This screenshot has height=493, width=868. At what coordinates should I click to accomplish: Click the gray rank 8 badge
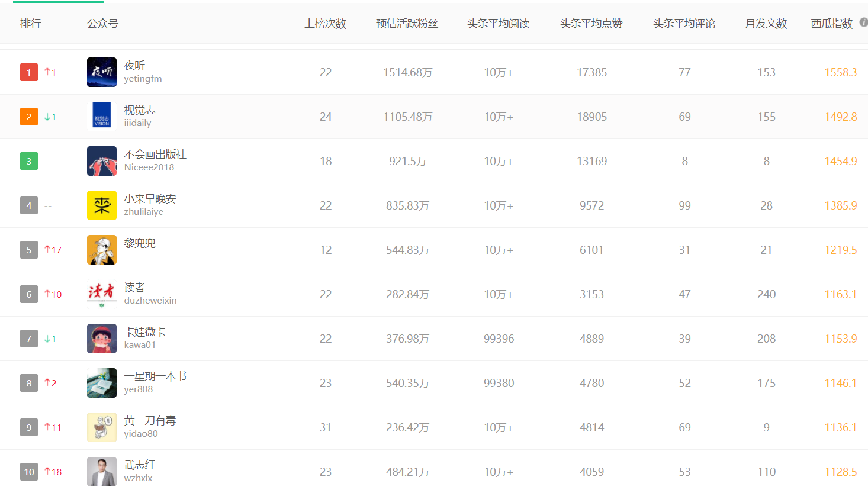click(29, 383)
